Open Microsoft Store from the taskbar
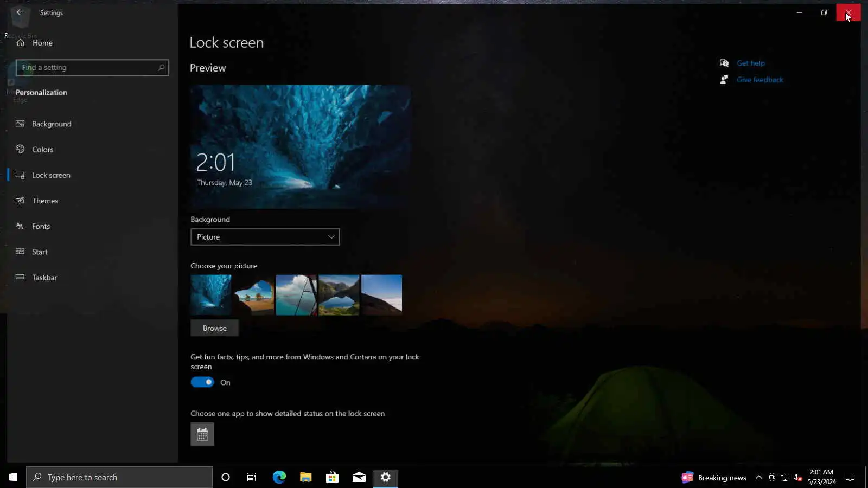Screen dimensions: 868x488 coord(333,477)
